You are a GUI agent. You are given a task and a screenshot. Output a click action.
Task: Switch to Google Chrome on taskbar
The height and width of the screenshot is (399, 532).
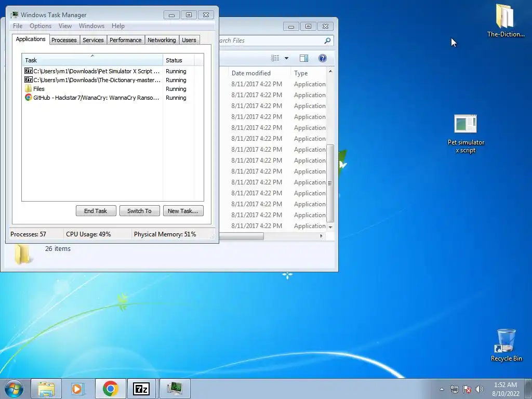pyautogui.click(x=110, y=389)
